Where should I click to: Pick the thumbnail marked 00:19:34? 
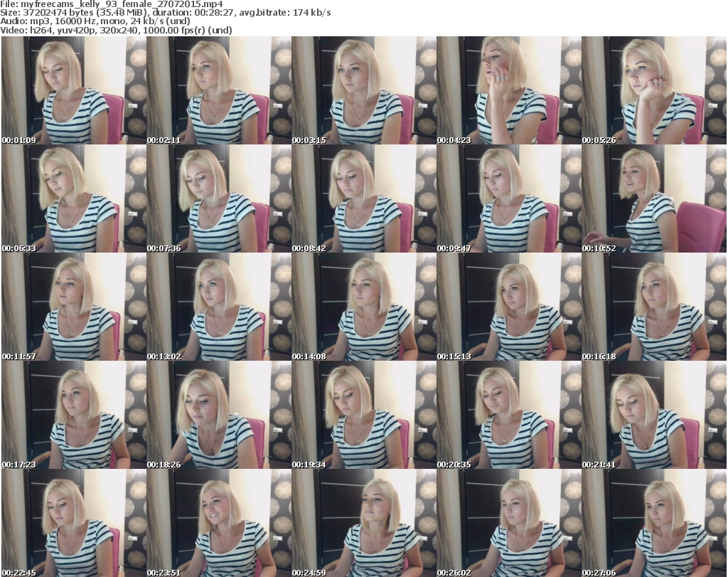click(363, 415)
